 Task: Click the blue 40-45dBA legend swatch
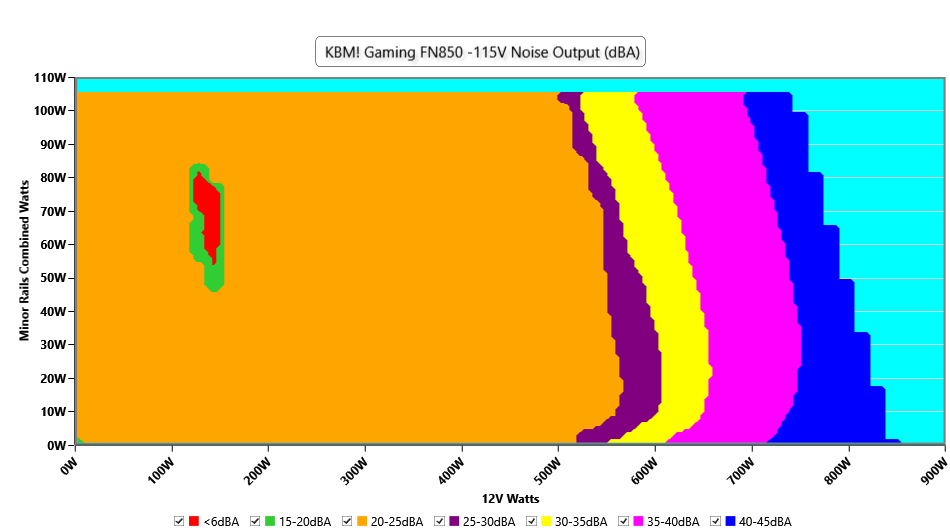click(x=730, y=521)
